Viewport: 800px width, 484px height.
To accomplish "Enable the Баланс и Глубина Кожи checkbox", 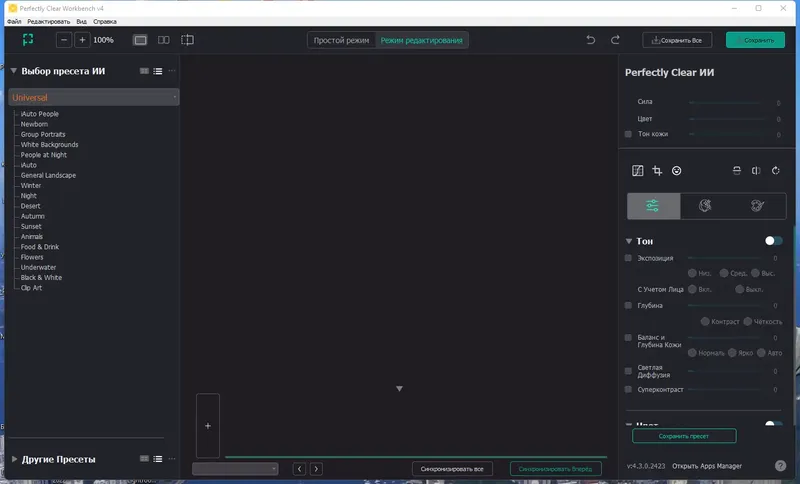I will pos(628,338).
